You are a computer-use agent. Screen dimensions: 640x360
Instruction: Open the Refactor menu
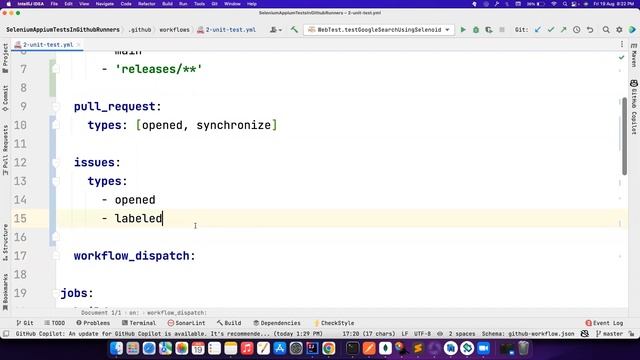(x=147, y=4)
